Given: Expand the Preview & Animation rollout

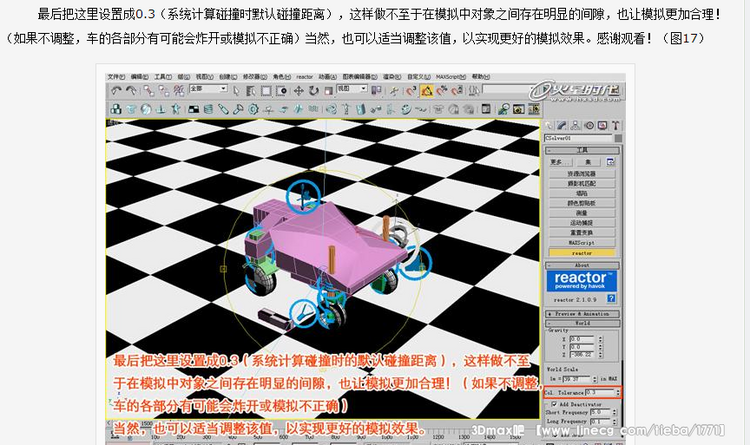Looking at the screenshot, I should click(582, 314).
